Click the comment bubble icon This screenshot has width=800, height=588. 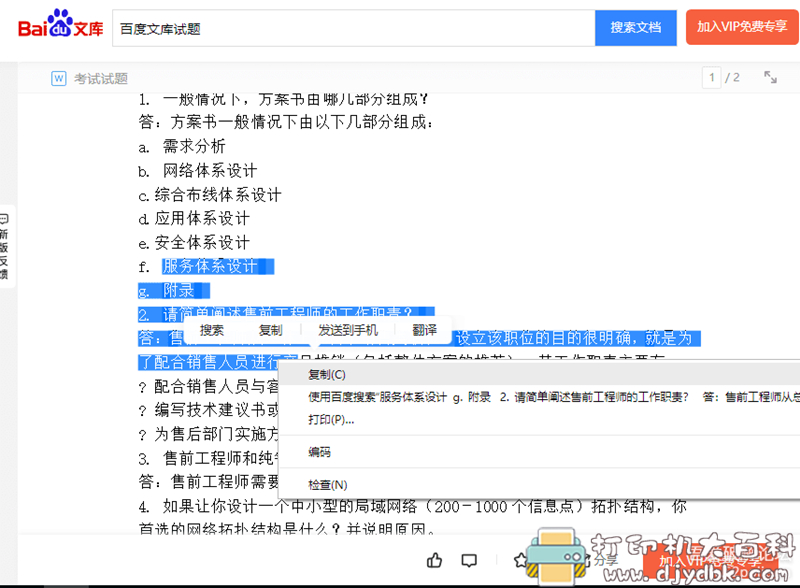click(469, 560)
